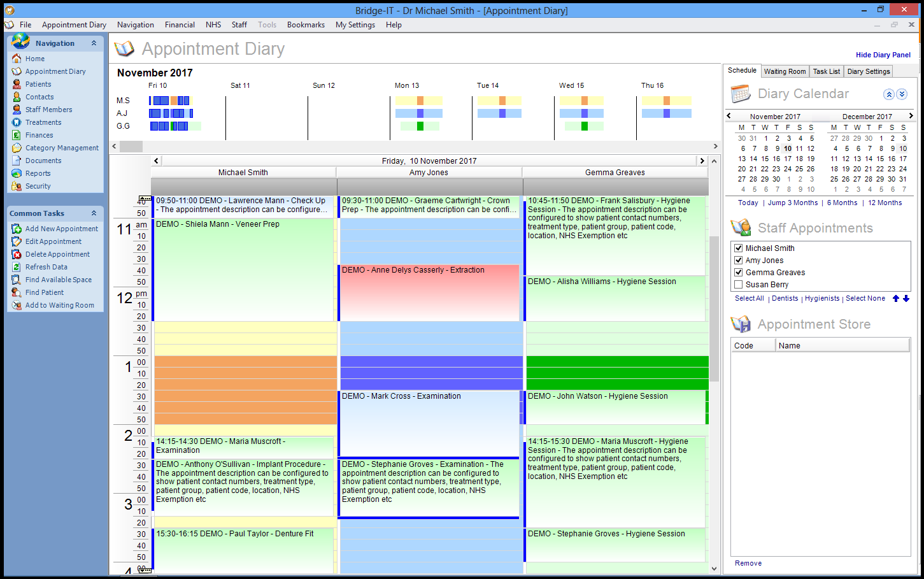Image resolution: width=924 pixels, height=579 pixels.
Task: Select Anne Delys Casserly Extraction appointment
Action: (429, 292)
